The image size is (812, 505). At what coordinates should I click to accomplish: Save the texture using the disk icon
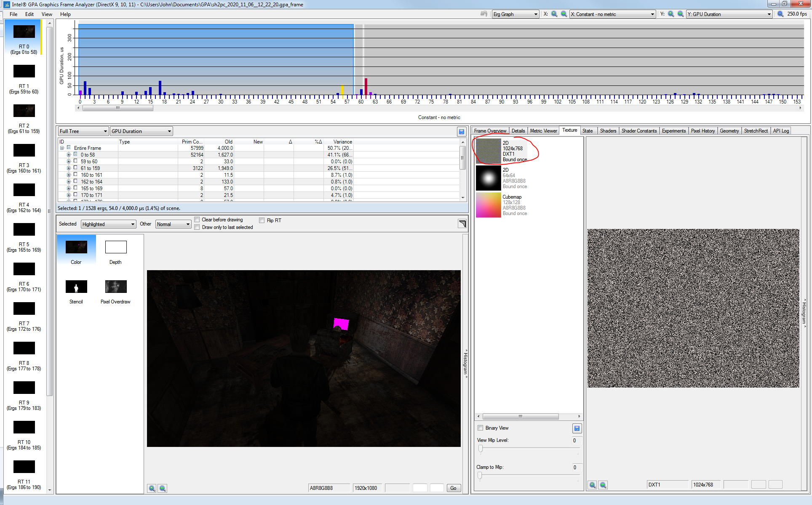pyautogui.click(x=577, y=428)
